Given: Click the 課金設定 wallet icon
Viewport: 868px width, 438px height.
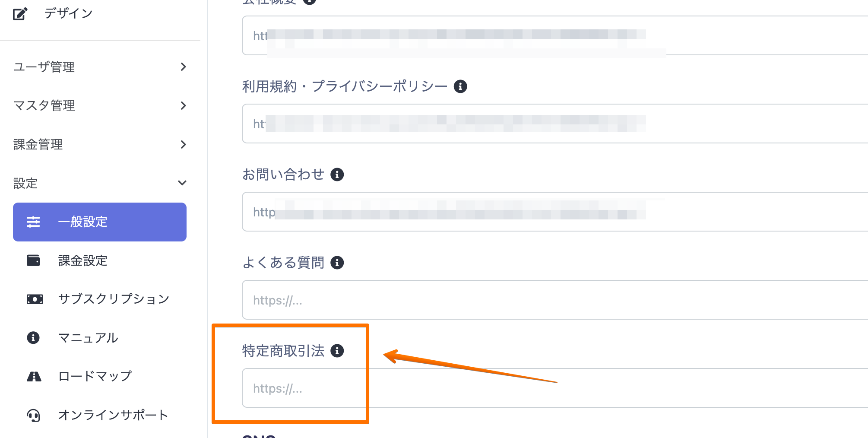Looking at the screenshot, I should tap(33, 260).
